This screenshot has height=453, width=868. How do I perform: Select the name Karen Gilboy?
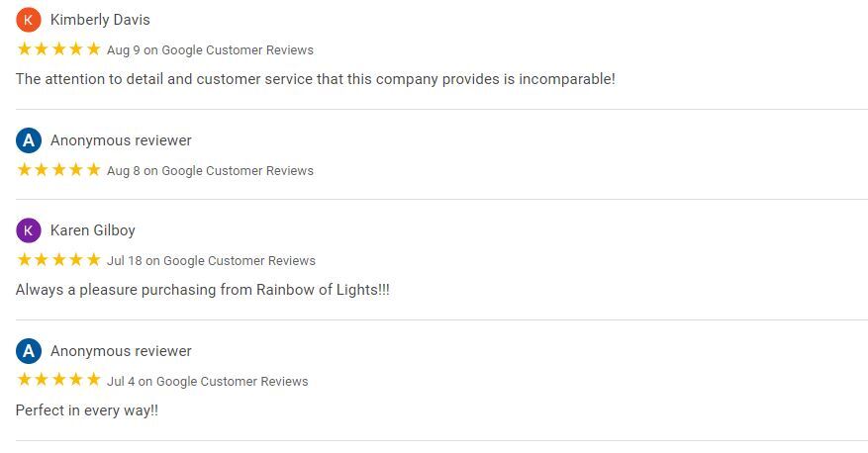tap(93, 230)
